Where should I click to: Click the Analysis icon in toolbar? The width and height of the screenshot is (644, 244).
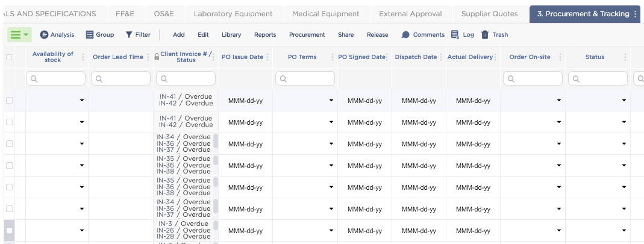[x=44, y=35]
